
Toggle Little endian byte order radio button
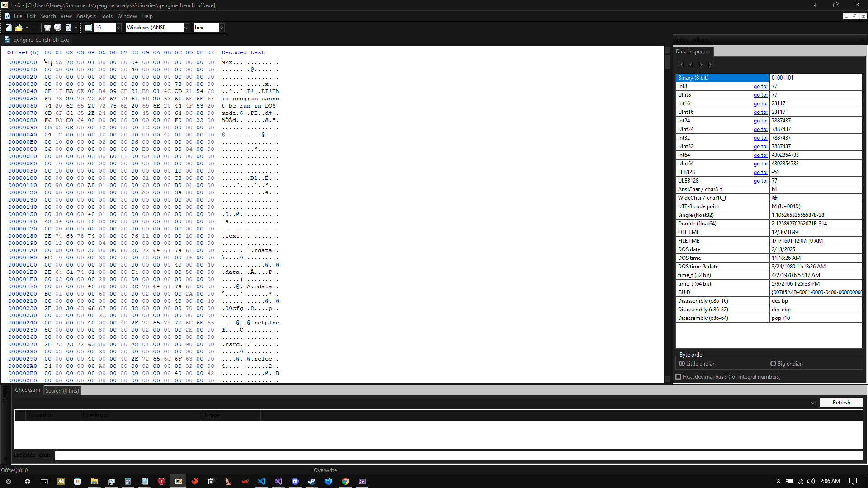681,363
